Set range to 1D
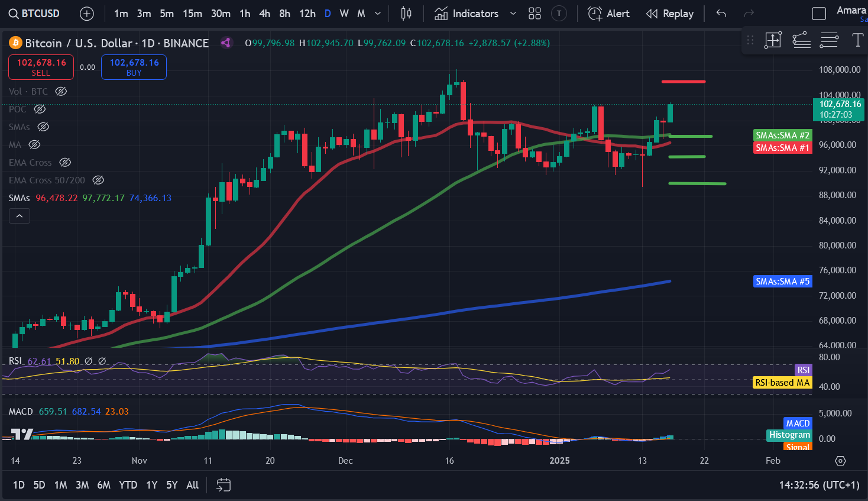Viewport: 868px width, 501px height. [x=19, y=485]
